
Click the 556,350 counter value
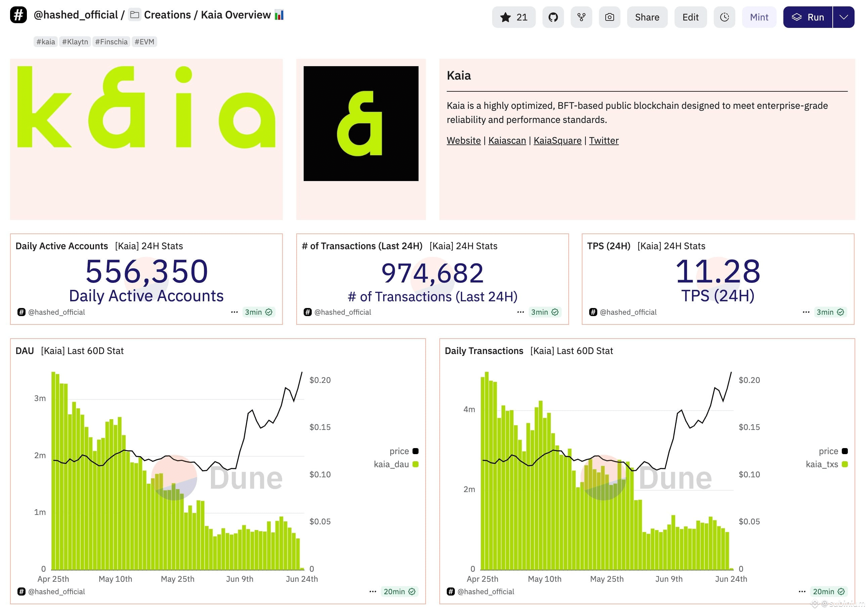tap(147, 271)
